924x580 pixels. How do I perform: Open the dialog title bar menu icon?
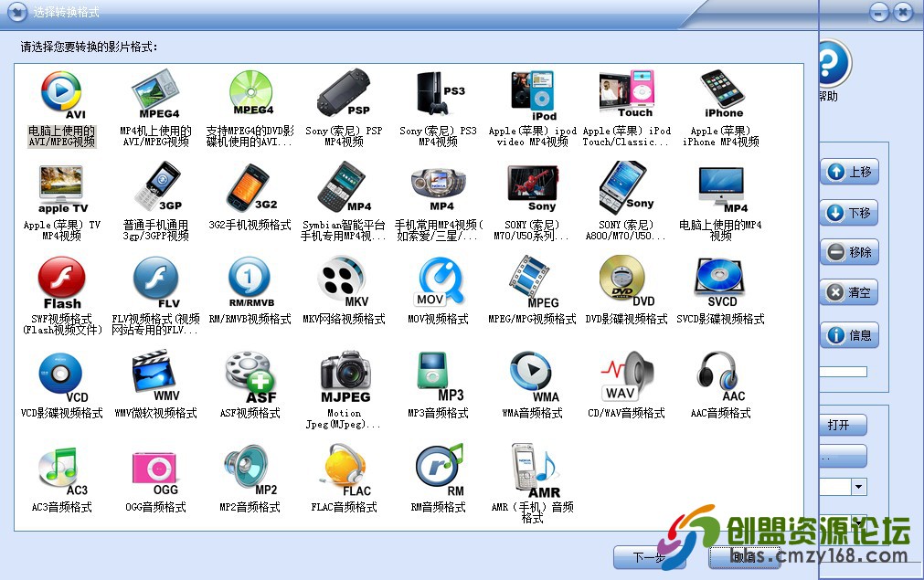click(x=17, y=12)
